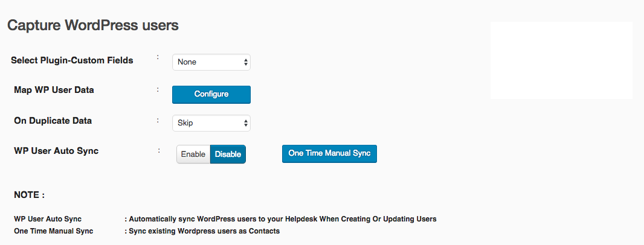Viewport: 644px width, 245px height.
Task: Click the blank white panel on the right
Action: (561, 60)
